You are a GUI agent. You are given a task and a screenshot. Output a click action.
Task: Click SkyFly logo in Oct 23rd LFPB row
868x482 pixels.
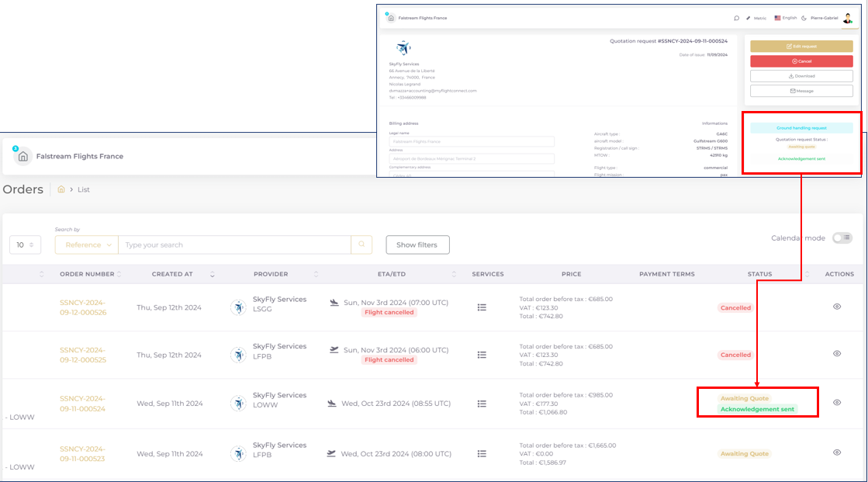239,454
